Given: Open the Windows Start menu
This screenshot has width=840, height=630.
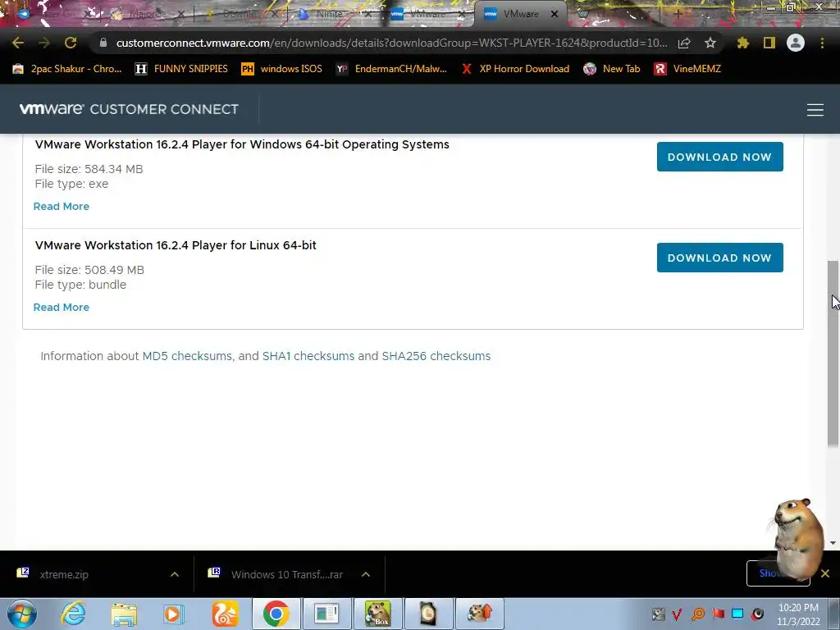Looking at the screenshot, I should point(22,614).
